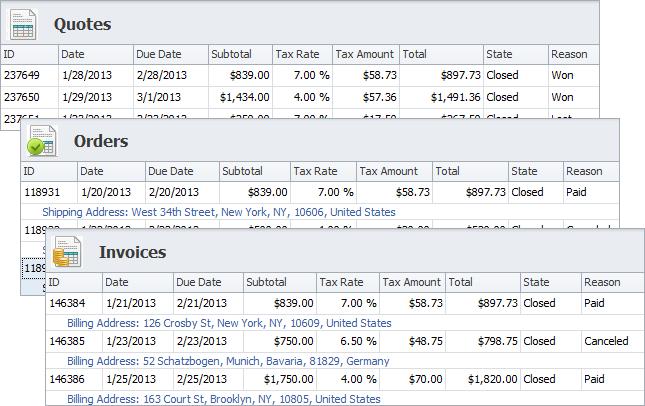Click the Orders panel checkmark icon
Image resolution: width=645 pixels, height=406 pixels.
click(42, 141)
